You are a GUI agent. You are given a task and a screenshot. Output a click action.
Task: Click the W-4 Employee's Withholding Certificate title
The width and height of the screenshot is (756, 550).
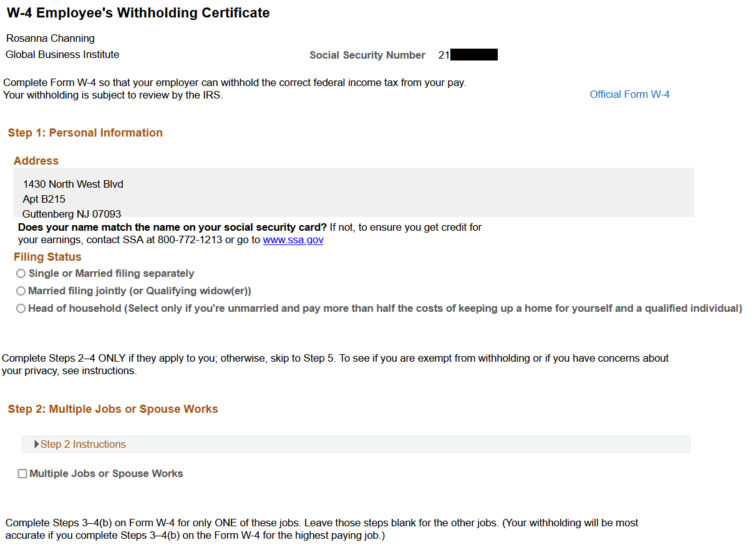pos(137,12)
